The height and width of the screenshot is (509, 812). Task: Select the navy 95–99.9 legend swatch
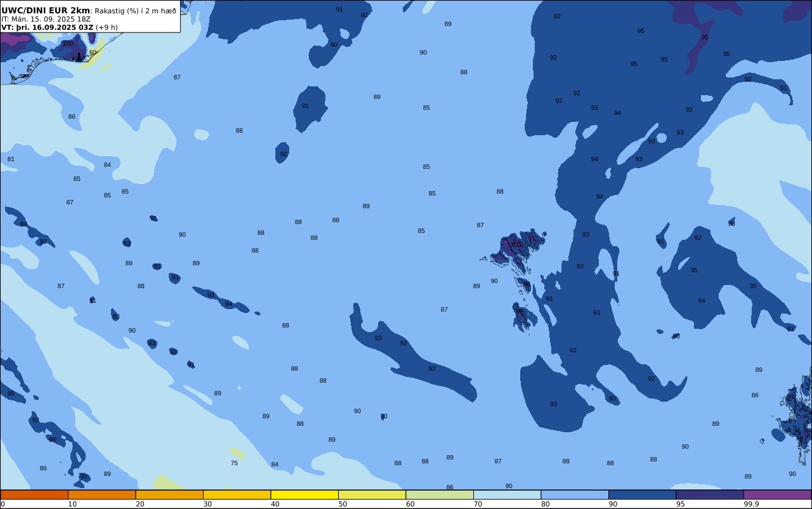[x=710, y=494]
